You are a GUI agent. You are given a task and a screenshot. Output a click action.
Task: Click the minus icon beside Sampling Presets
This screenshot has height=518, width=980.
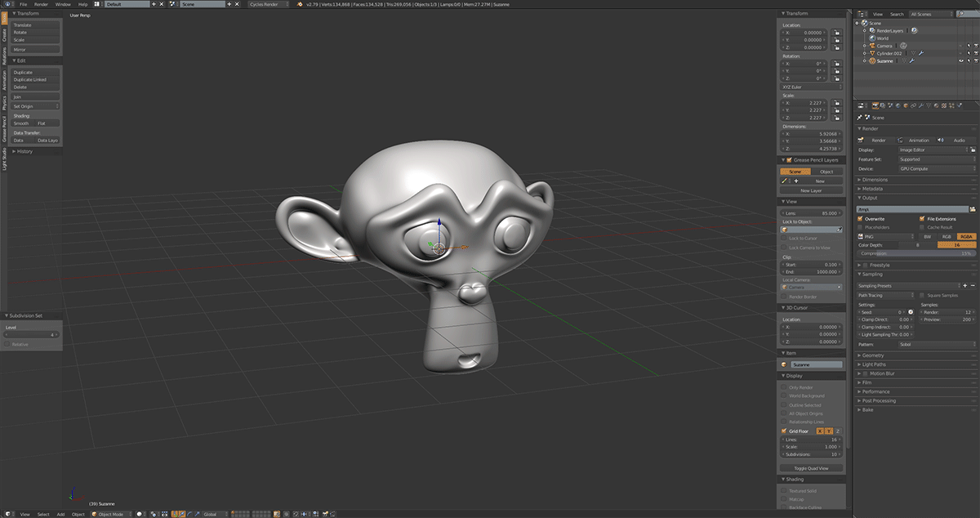[x=973, y=286]
